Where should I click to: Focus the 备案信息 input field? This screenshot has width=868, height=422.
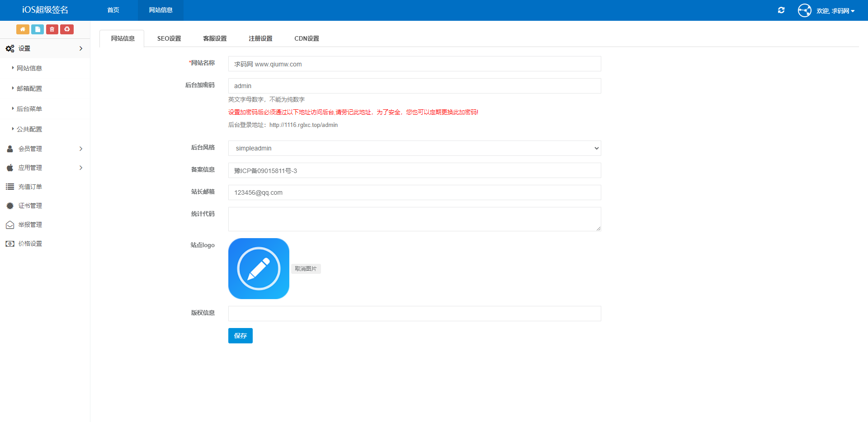[415, 170]
